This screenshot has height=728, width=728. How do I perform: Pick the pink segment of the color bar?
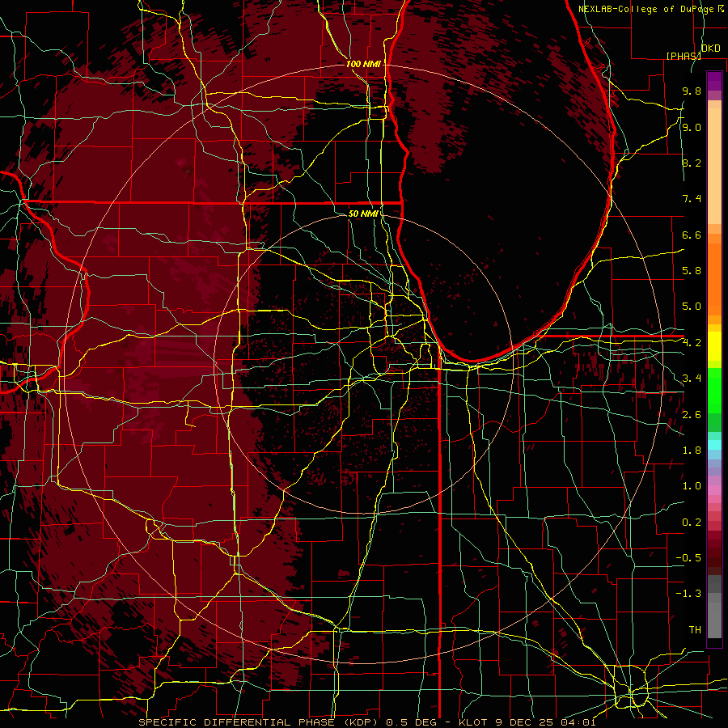714,490
